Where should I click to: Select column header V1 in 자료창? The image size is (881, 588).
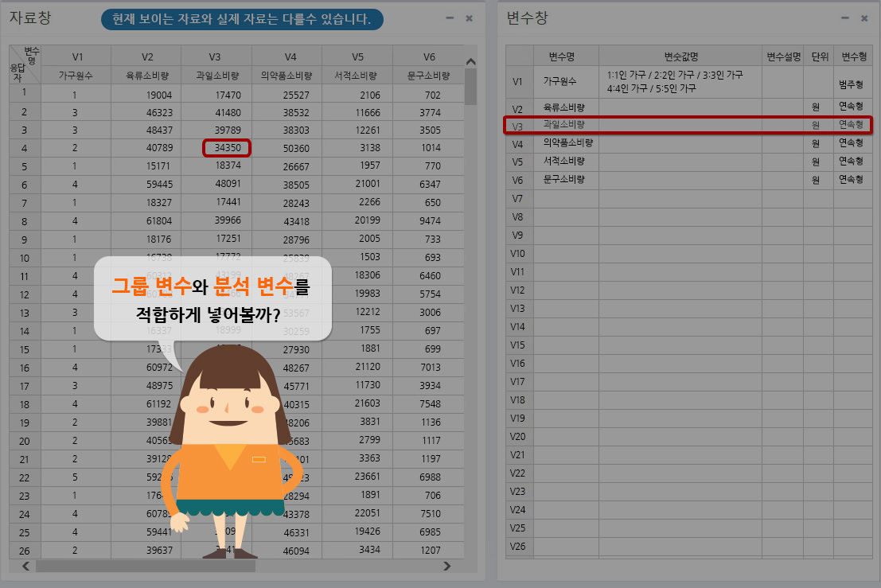click(x=77, y=56)
